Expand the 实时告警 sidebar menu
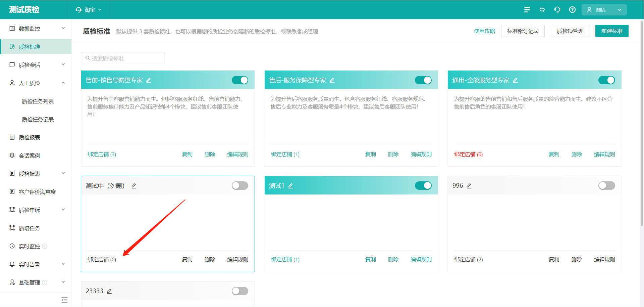 point(63,264)
